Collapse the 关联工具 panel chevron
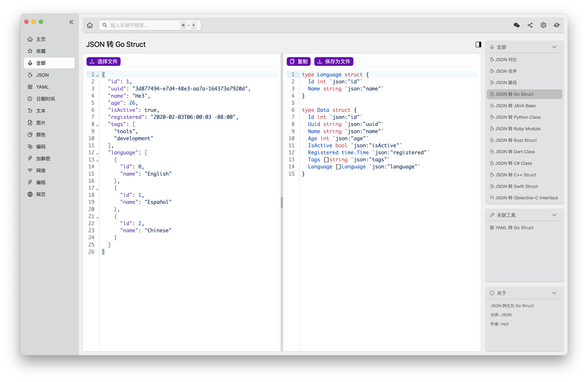The height and width of the screenshot is (382, 588). pos(554,215)
